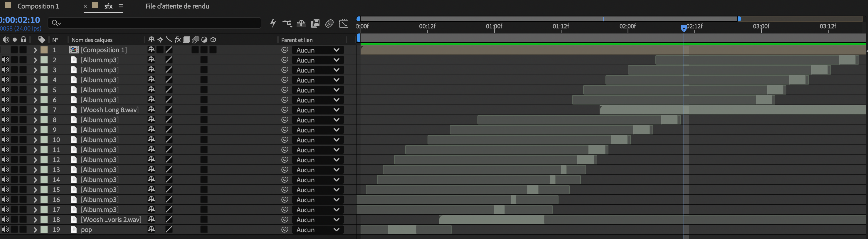Click the adjustment layer column header icon
Viewport: 868px width, 239px height.
point(204,40)
